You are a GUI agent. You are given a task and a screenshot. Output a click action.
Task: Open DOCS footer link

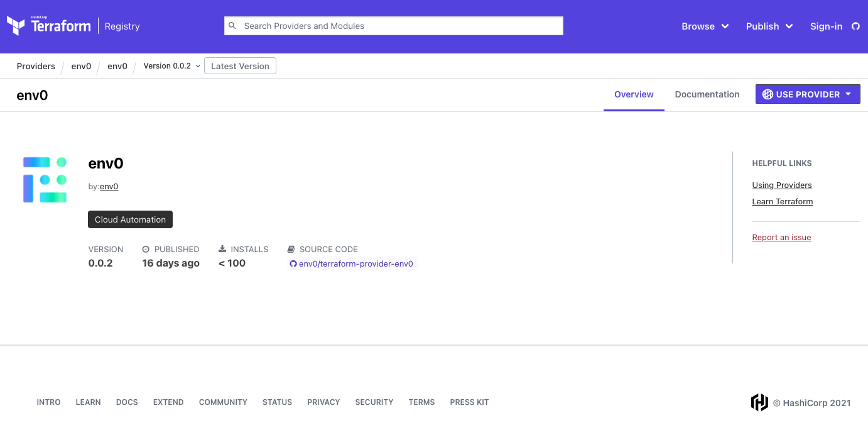[x=127, y=402]
